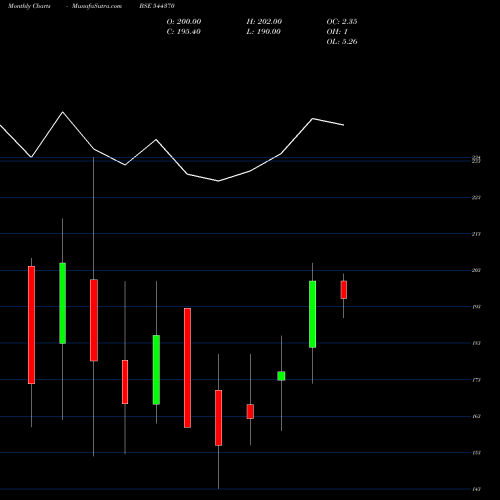Image resolution: width=500 pixels, height=500 pixels.
Task: Select the open value 'O: 200.00'
Action: (x=184, y=22)
